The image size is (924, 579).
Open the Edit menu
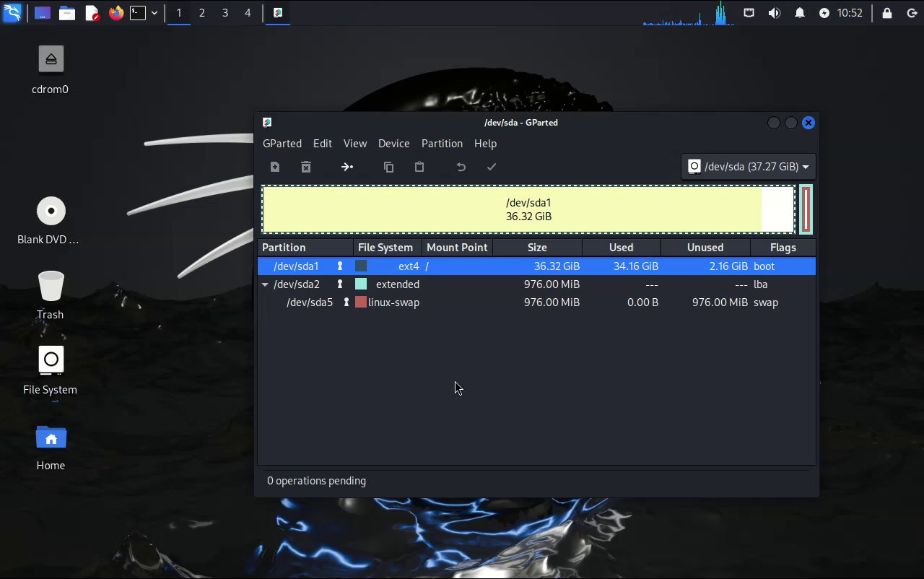(323, 143)
